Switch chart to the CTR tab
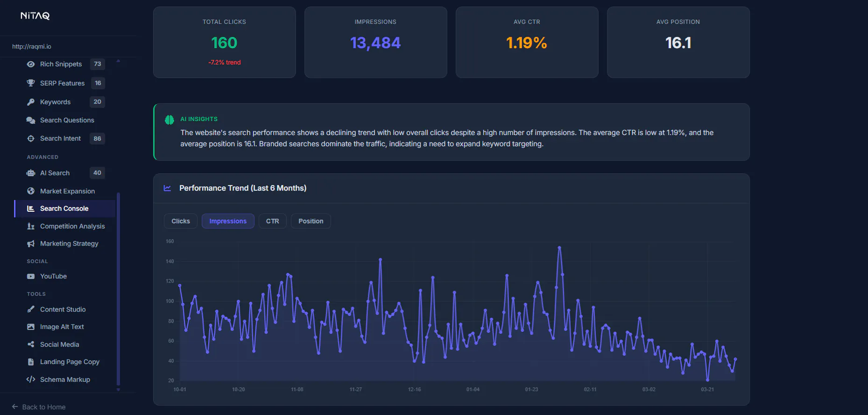 (x=273, y=221)
